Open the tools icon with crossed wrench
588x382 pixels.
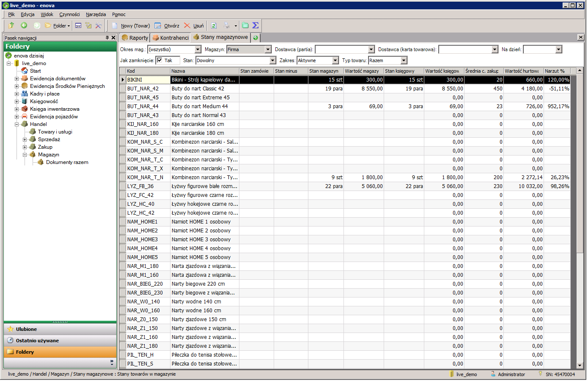point(99,26)
